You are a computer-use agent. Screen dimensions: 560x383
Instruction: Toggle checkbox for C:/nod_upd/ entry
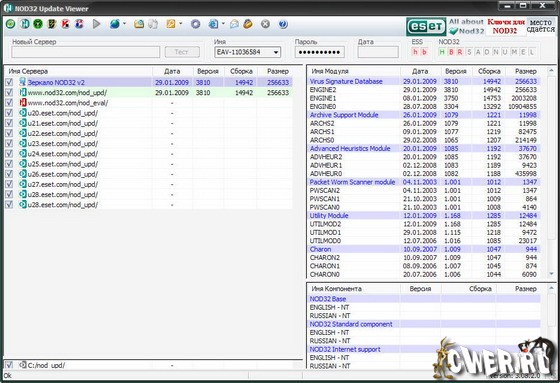[9, 365]
